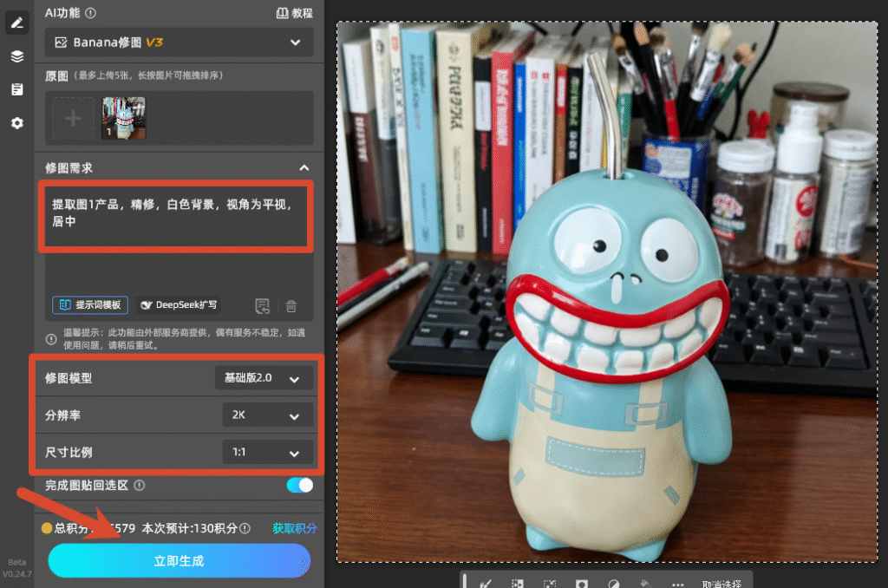Open the 教程 tutorial link
This screenshot has width=888, height=588.
(295, 13)
